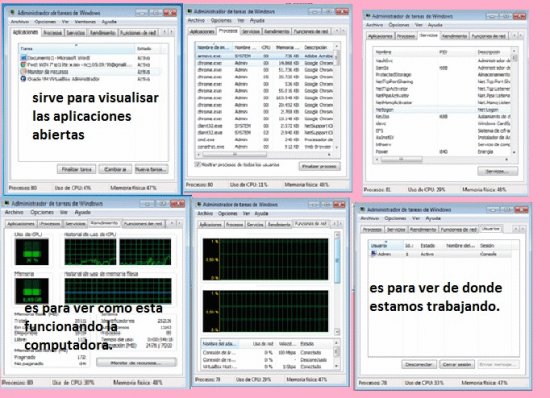Switch to Funciones de red tab in Servicios window
The image size is (550, 398).
pyautogui.click(x=488, y=36)
